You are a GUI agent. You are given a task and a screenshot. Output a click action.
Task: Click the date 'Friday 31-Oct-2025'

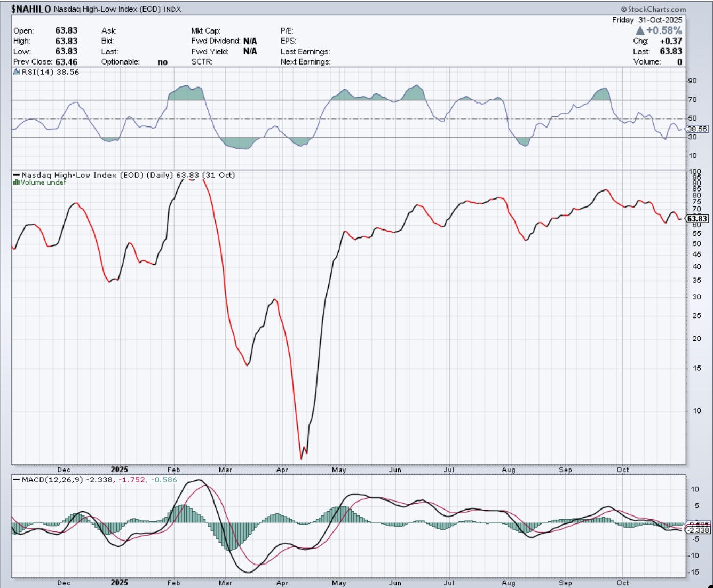tap(647, 20)
